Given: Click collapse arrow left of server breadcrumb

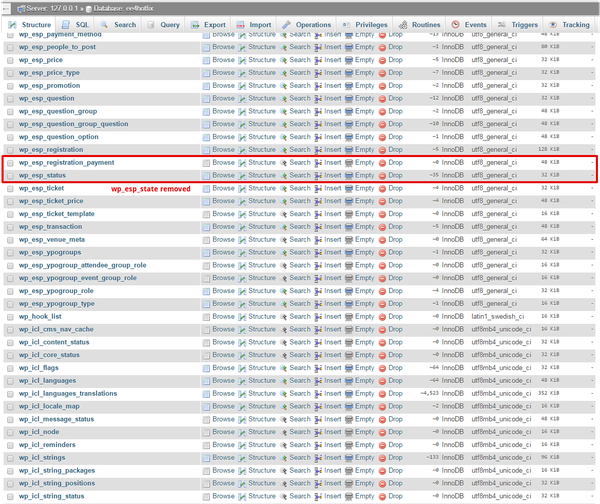Looking at the screenshot, I should pyautogui.click(x=6, y=8).
